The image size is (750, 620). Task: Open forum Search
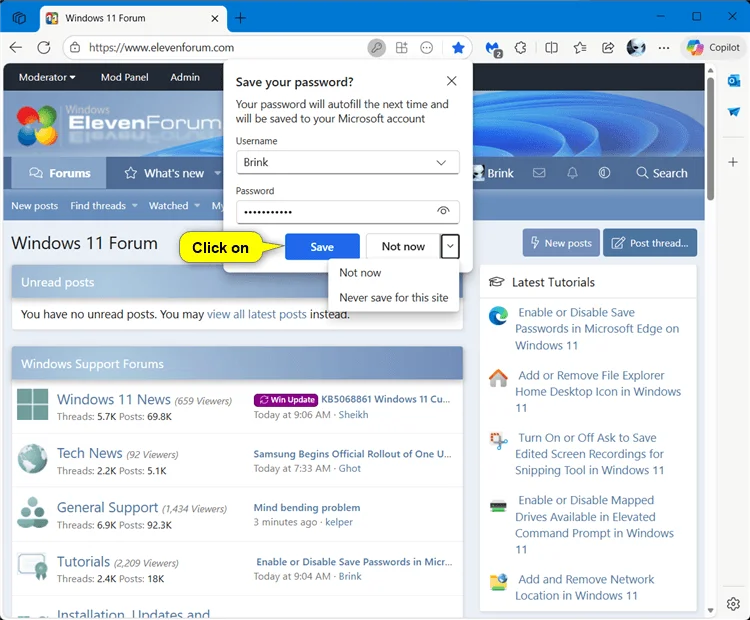[x=662, y=173]
